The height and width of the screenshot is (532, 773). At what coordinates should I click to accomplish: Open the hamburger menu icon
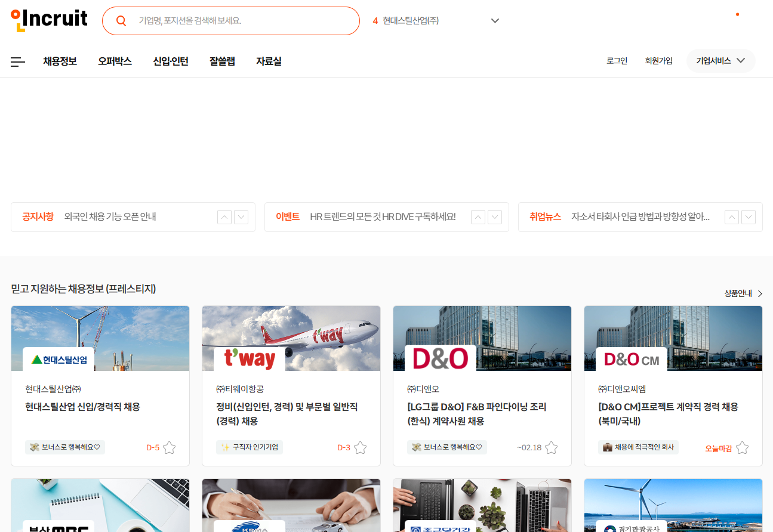(18, 61)
